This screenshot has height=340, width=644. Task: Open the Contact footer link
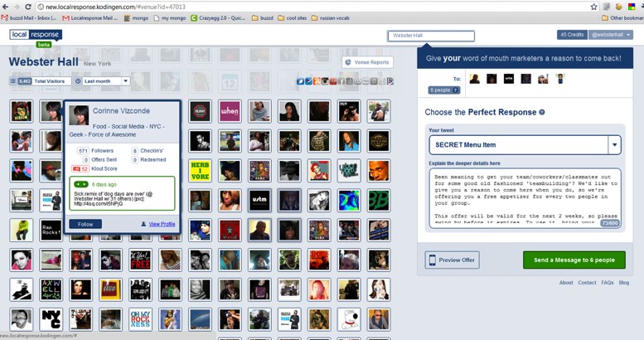[x=587, y=283]
